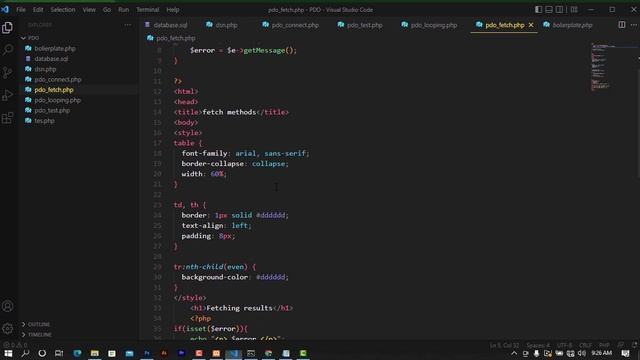Viewport: 640px width, 360px height.
Task: Select pdo_fetch.php in the Explorer tree
Action: (54, 89)
